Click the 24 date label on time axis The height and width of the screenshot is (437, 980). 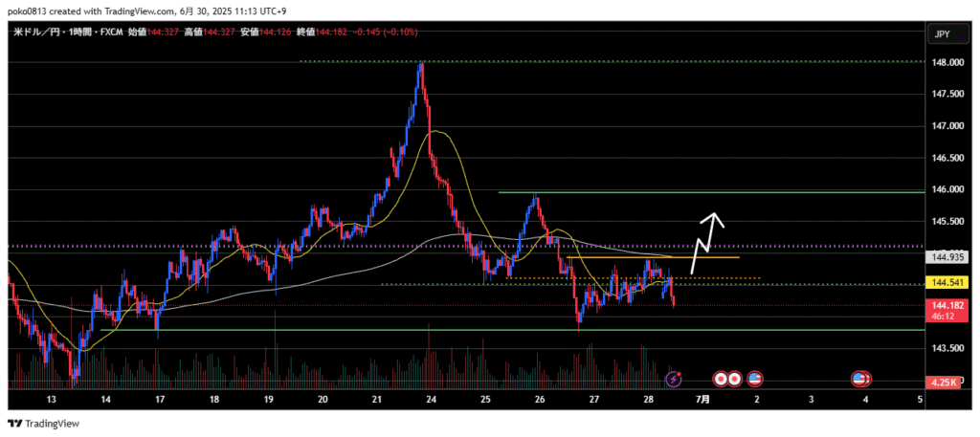click(x=431, y=400)
